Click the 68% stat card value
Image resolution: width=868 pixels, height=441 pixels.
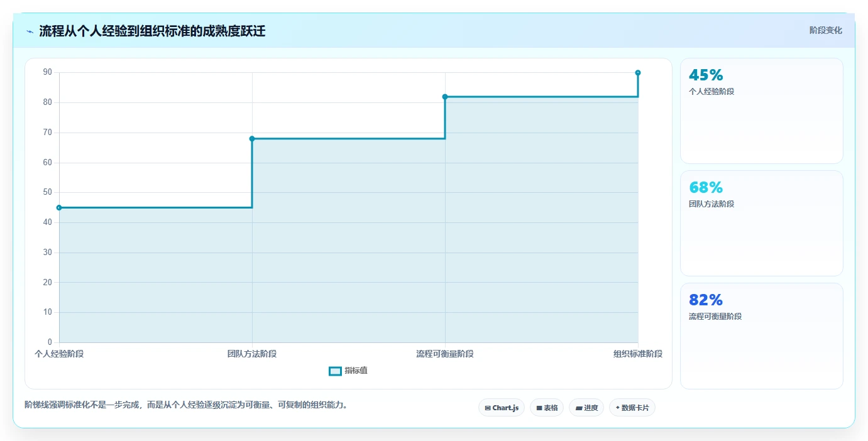(x=706, y=187)
